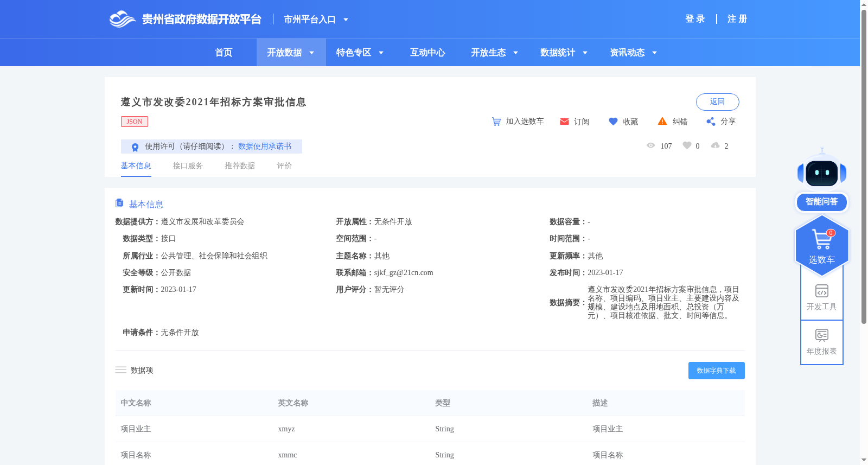Switch to the 推荐数据 tab
868x465 pixels.
click(240, 166)
